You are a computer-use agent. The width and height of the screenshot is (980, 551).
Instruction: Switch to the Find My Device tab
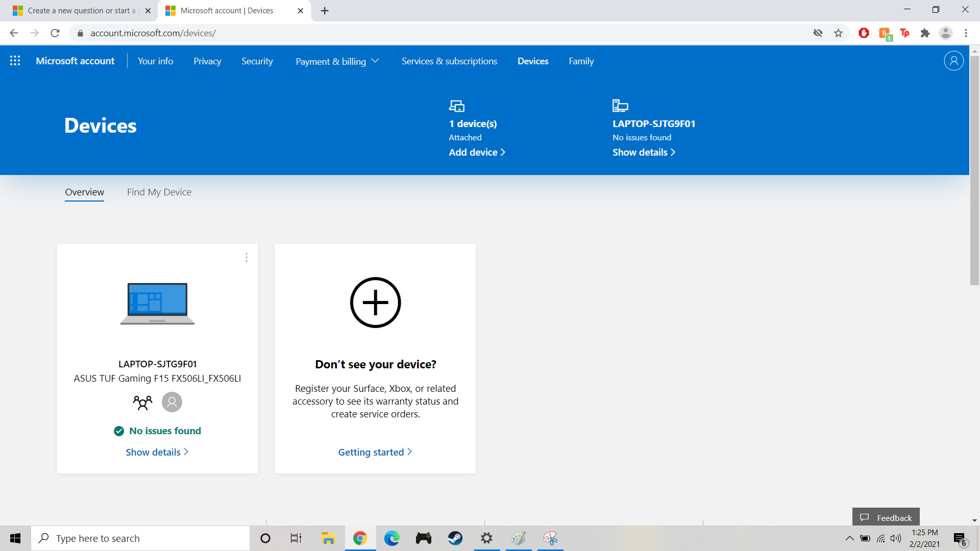159,192
